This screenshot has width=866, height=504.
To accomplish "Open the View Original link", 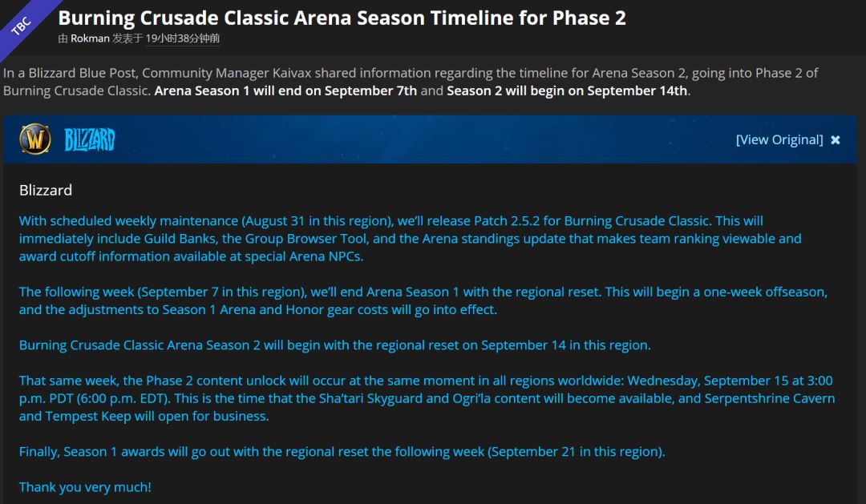I will click(x=779, y=140).
